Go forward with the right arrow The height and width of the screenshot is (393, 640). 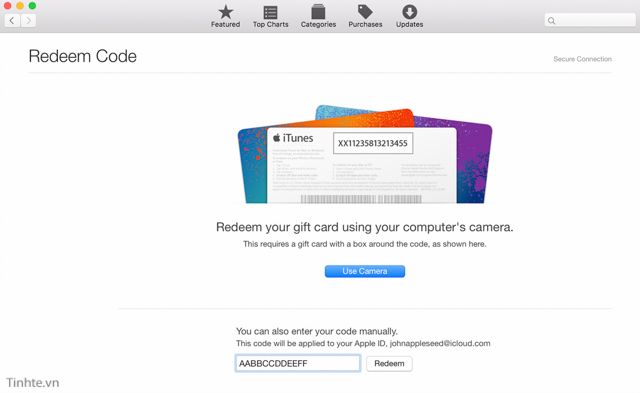click(28, 20)
